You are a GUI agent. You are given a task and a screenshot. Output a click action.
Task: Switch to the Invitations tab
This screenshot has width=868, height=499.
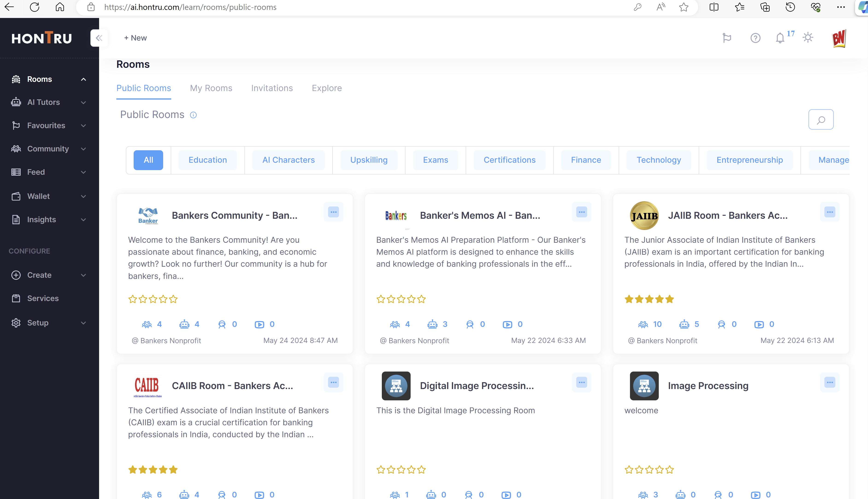[x=272, y=88]
